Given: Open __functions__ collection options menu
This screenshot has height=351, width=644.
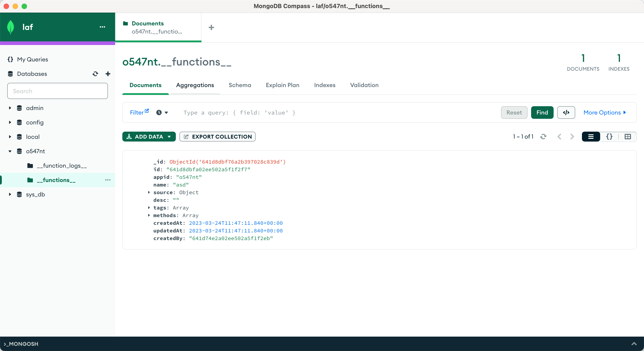Looking at the screenshot, I should [108, 180].
